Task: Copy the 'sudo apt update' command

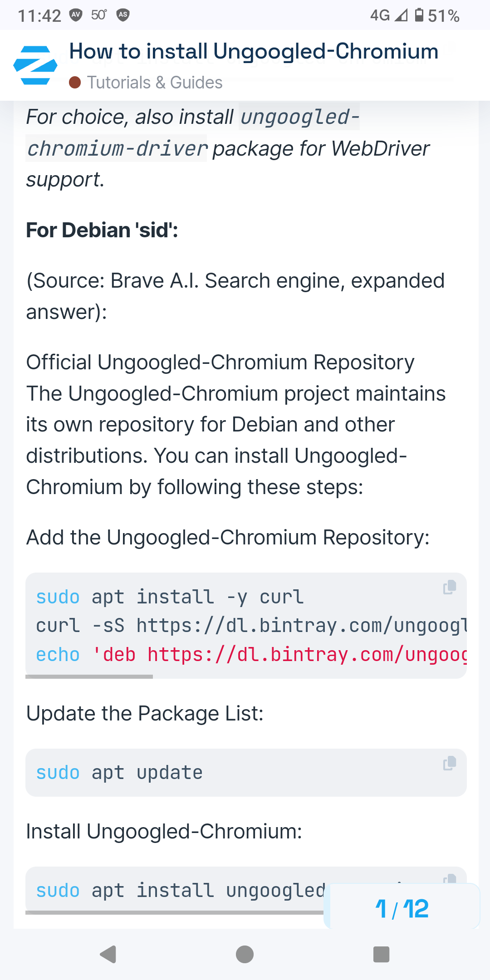Action: (449, 763)
